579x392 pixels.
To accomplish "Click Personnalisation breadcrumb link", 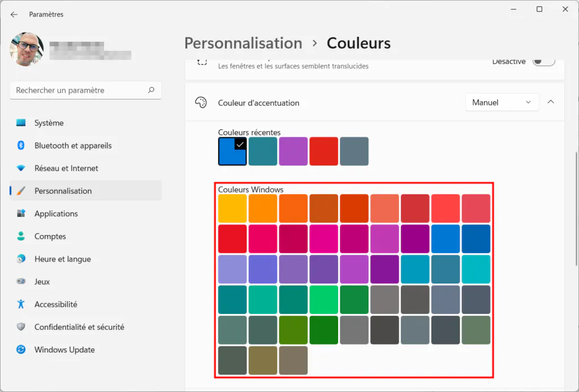I will [243, 43].
